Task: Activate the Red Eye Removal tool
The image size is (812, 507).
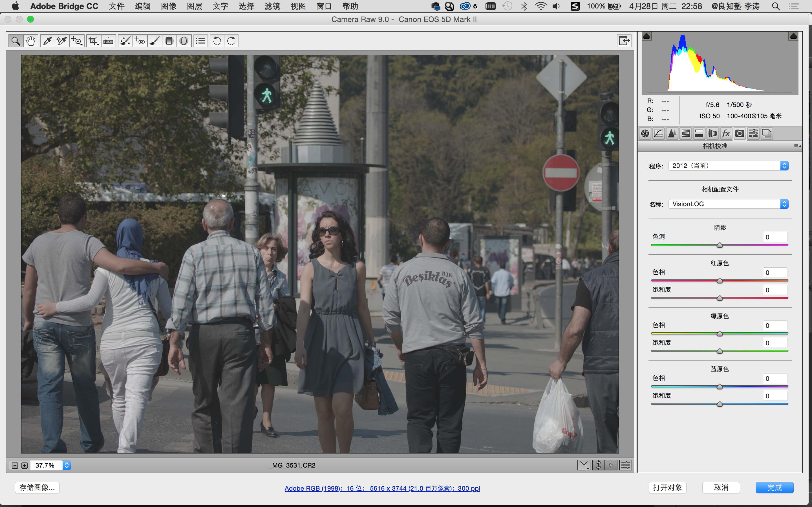Action: [x=140, y=41]
